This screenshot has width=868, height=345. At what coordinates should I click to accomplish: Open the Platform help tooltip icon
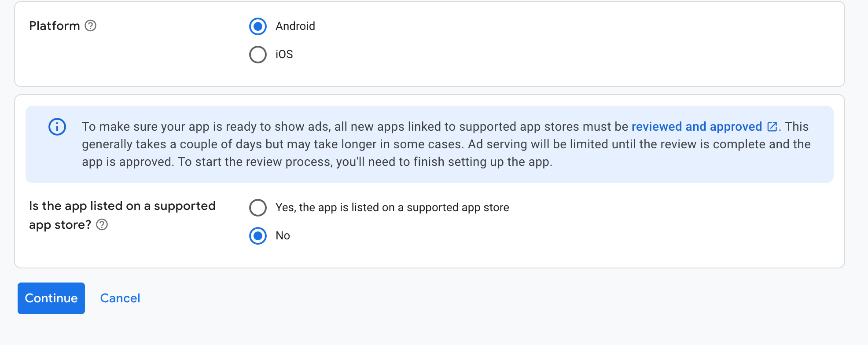pos(91,26)
